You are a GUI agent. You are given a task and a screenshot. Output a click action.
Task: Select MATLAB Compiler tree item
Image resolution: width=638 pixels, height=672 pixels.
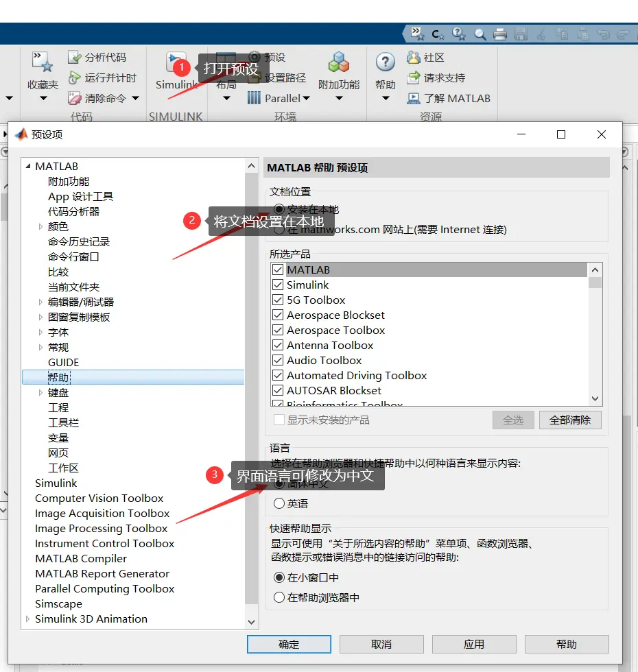coord(81,558)
